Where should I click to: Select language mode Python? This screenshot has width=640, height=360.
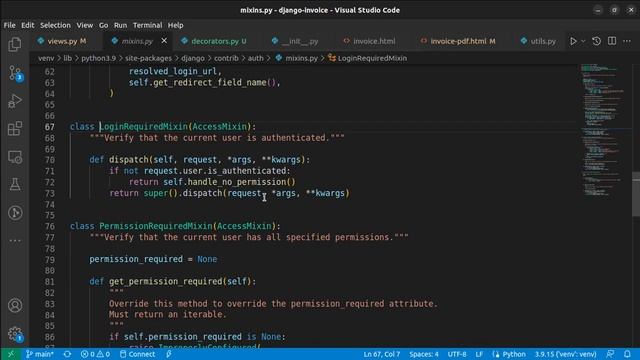[509, 354]
